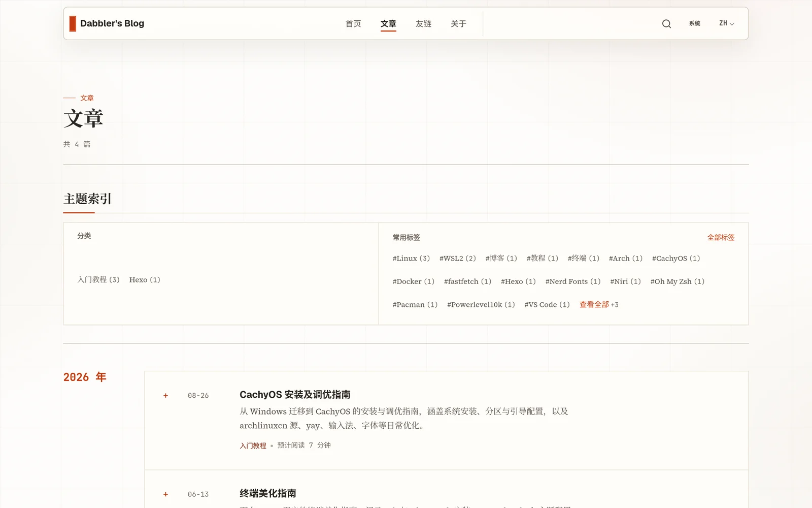Viewport: 812px width, 508px height.
Task: Select the #博客 (1) tag
Action: pos(501,258)
